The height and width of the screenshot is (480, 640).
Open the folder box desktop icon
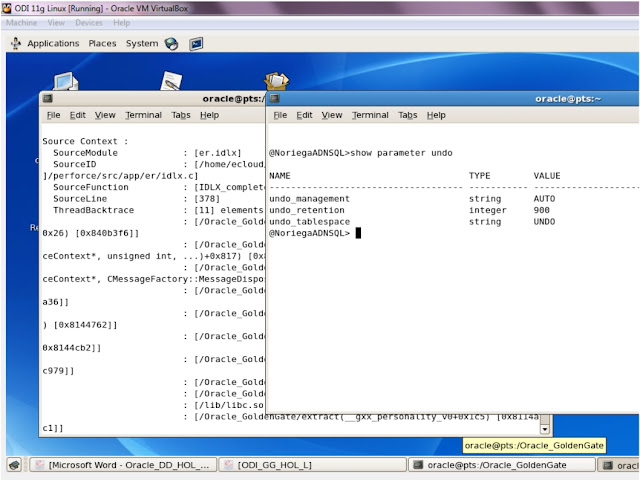click(276, 80)
